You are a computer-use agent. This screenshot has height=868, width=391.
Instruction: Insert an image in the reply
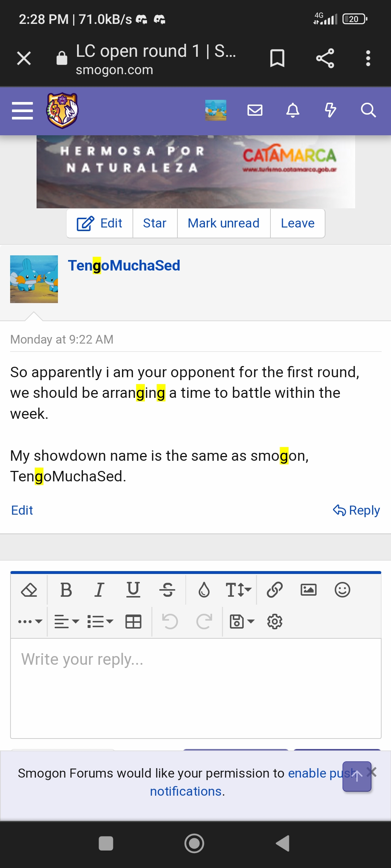click(308, 590)
